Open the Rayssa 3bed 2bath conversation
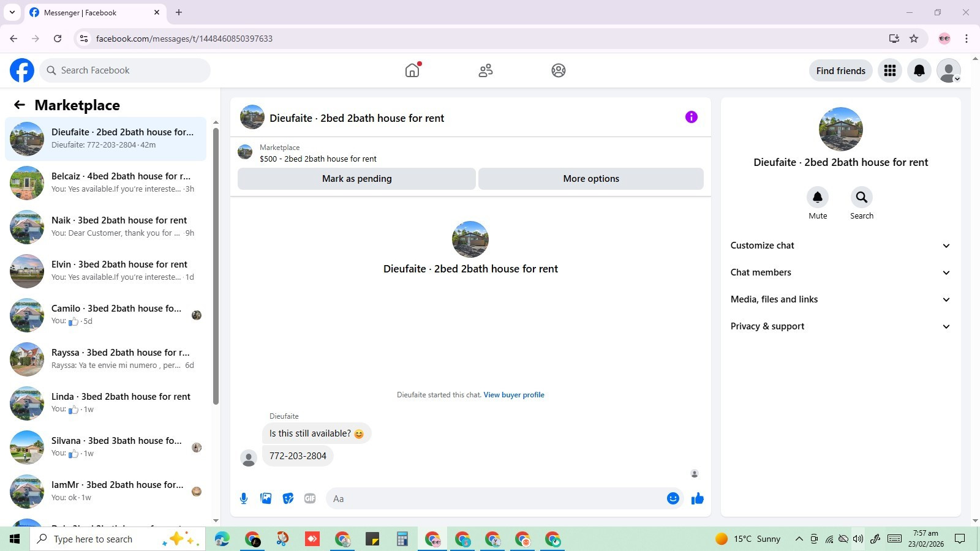This screenshot has width=980, height=551. pyautogui.click(x=106, y=359)
